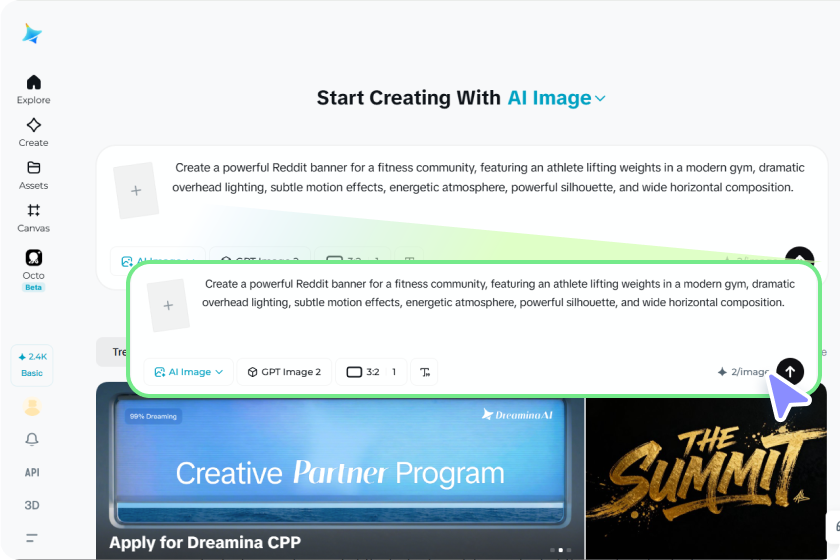Click the 2/image credit cost label
This screenshot has height=560, width=840.
click(x=744, y=372)
